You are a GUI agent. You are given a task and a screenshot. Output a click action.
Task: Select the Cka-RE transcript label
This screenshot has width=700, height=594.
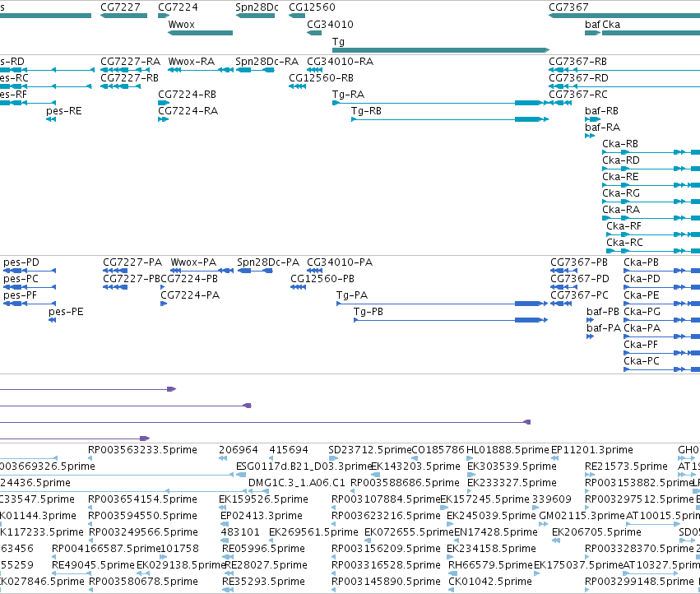pyautogui.click(x=620, y=178)
